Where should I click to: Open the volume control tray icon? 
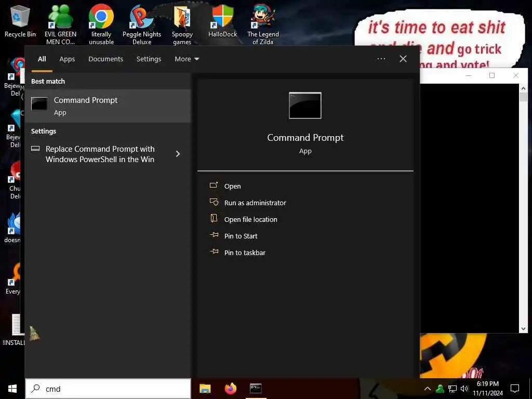pyautogui.click(x=464, y=389)
